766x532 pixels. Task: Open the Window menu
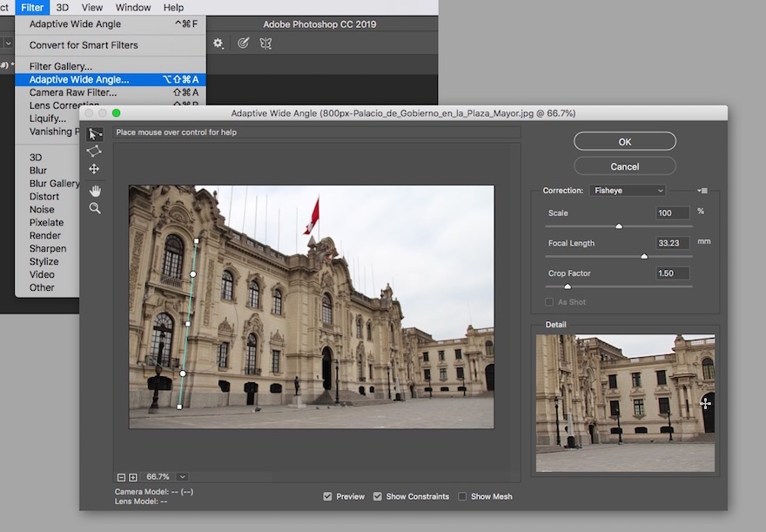point(133,7)
